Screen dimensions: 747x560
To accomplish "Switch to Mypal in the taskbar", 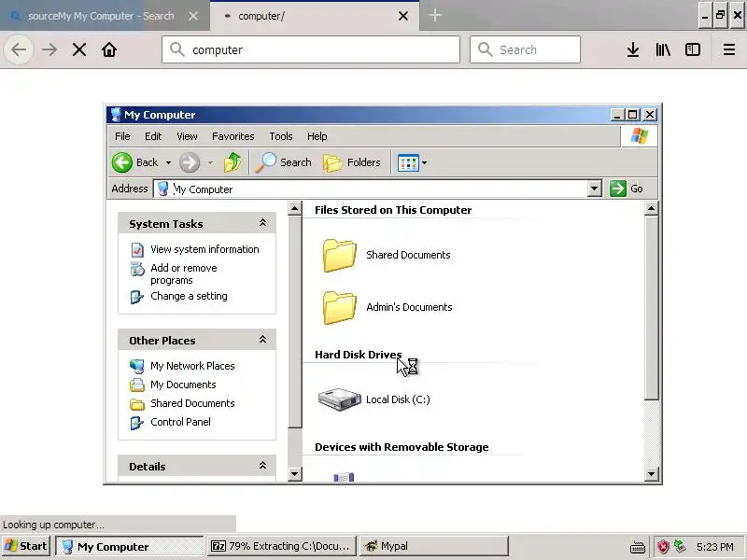I will coord(433,546).
